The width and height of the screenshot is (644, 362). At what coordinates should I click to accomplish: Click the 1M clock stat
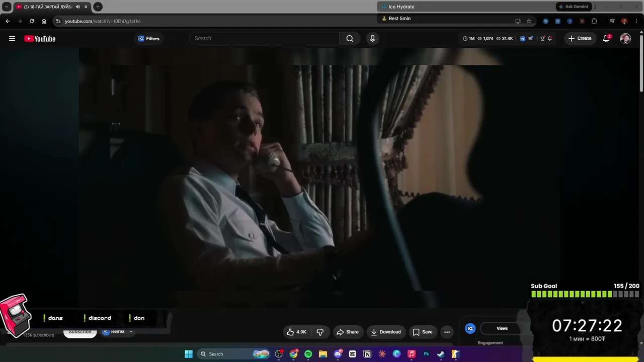469,39
